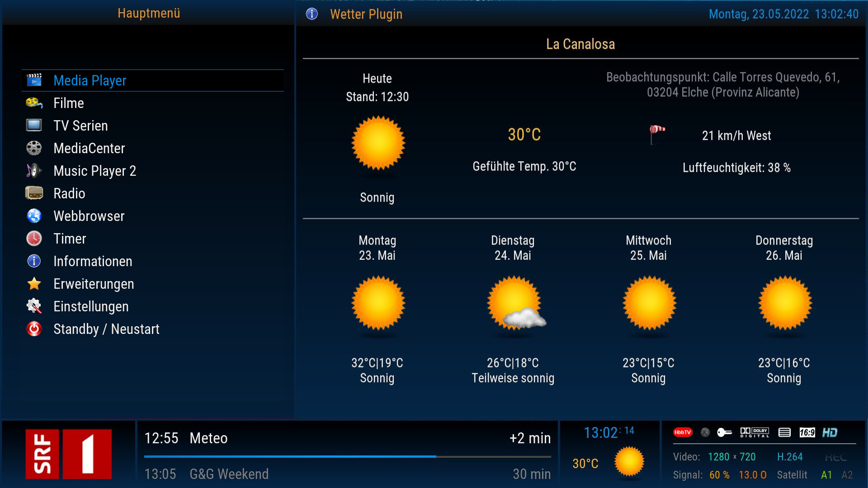Screen dimensions: 868x488
Task: Click the MediaCenter reel icon
Action: coord(34,148)
